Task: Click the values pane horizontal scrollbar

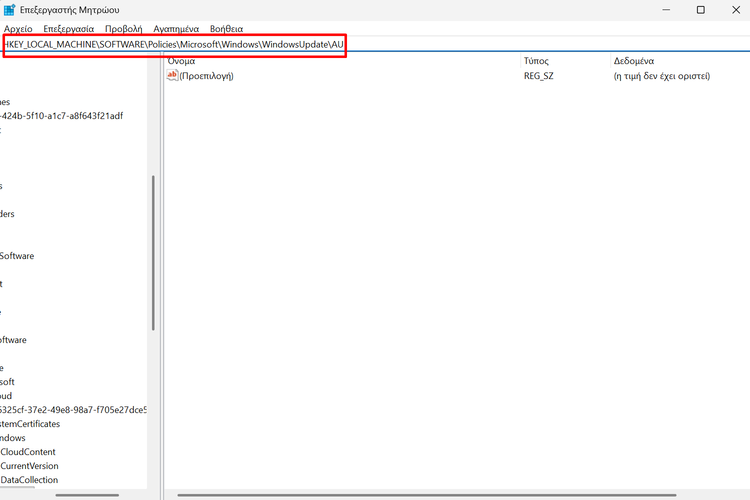Action: pos(400,495)
